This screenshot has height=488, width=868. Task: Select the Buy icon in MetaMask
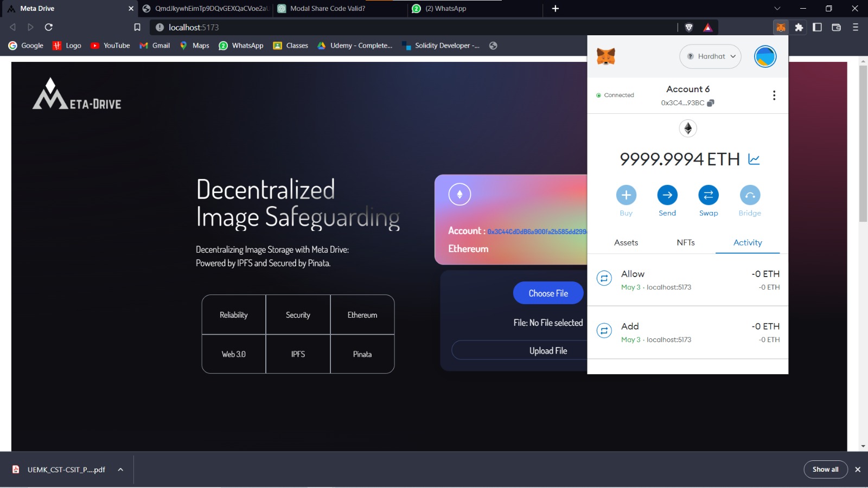[626, 195]
